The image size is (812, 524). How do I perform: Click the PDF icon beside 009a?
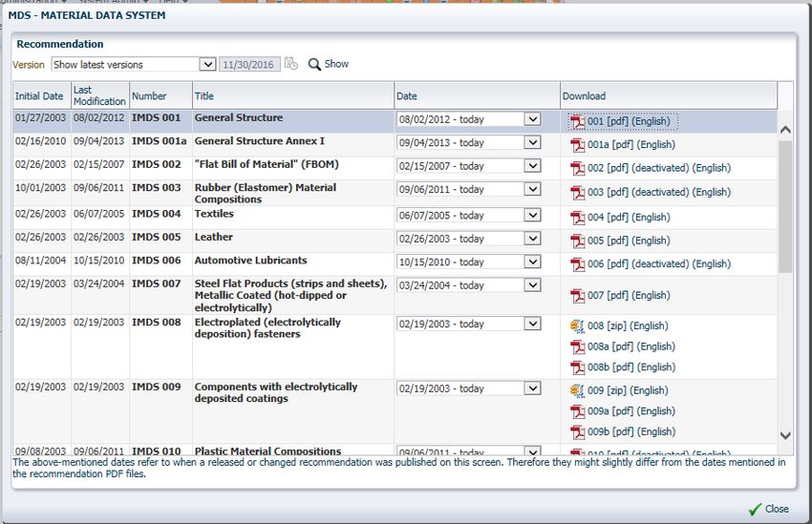coord(577,411)
